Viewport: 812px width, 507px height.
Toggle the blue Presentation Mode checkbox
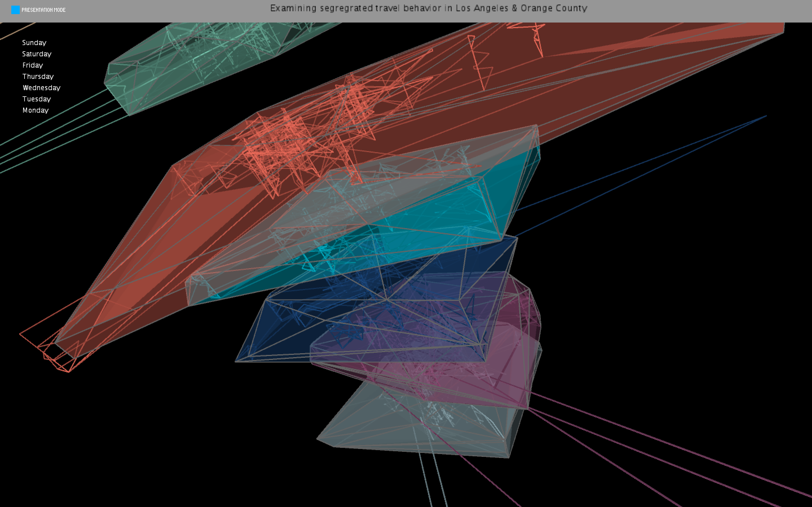point(16,10)
